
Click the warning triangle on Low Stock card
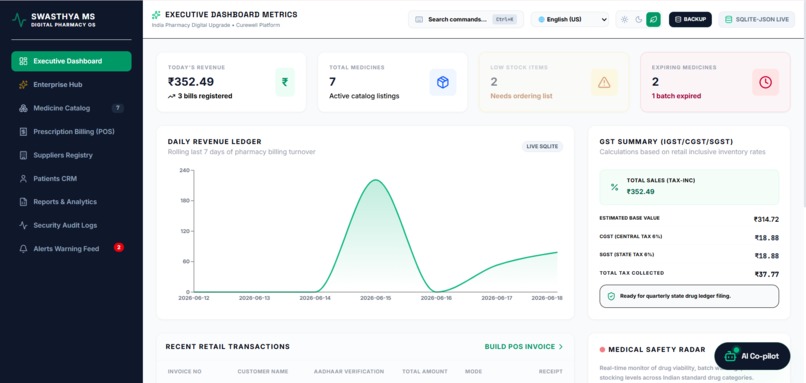[604, 82]
